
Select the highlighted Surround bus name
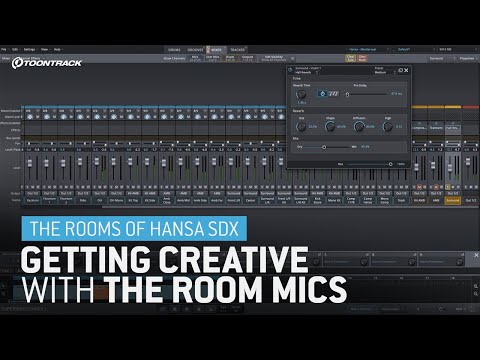point(453,200)
